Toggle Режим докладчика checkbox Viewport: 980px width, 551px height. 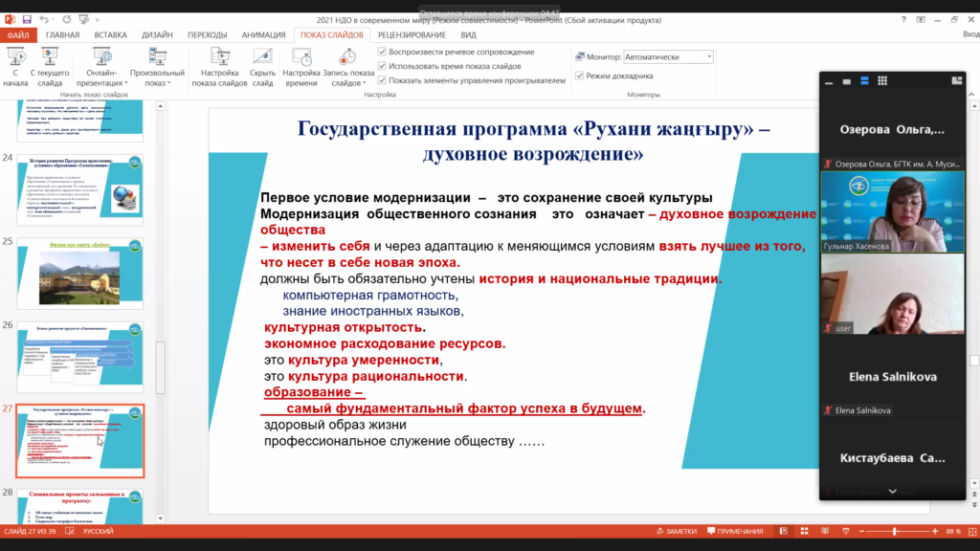point(579,76)
